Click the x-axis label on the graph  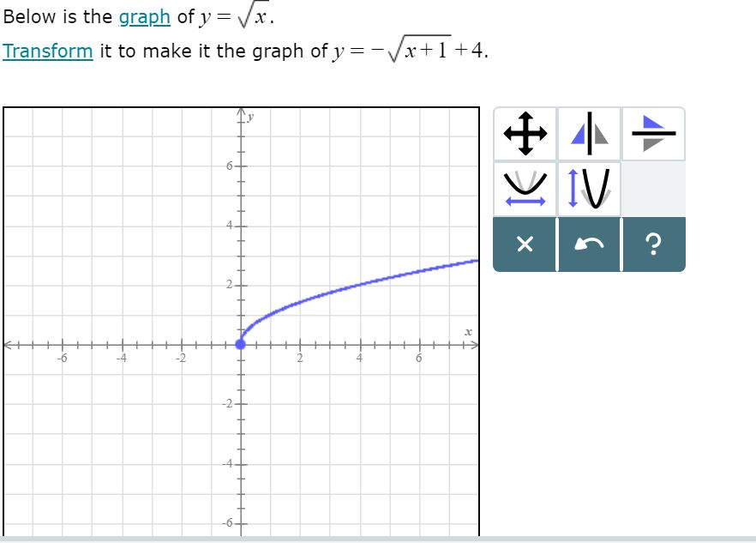click(468, 330)
